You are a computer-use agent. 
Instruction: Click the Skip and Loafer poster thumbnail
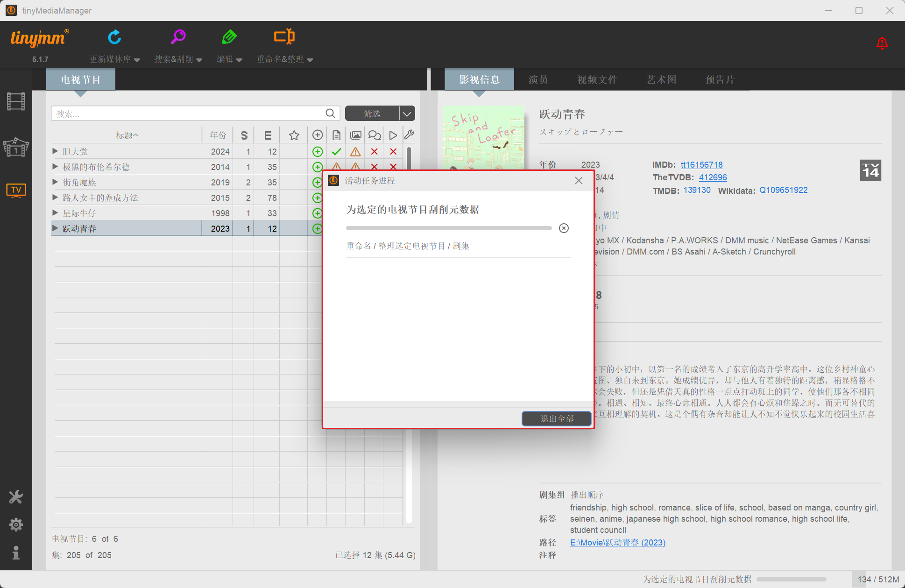point(483,138)
